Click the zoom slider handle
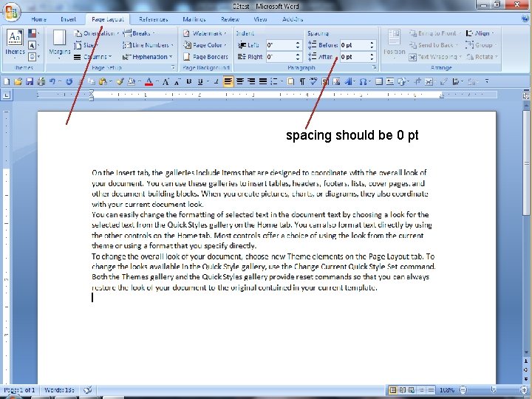Viewport: 532px width, 399px height. [x=494, y=390]
